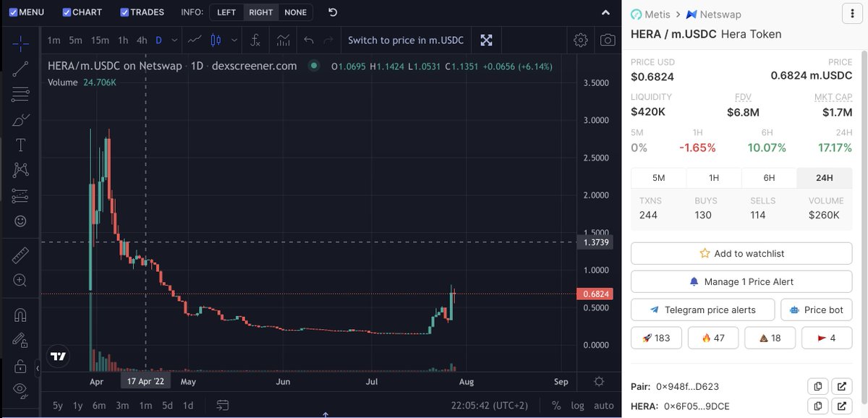The image size is (868, 418).
Task: Reset the info panel layout
Action: (333, 12)
